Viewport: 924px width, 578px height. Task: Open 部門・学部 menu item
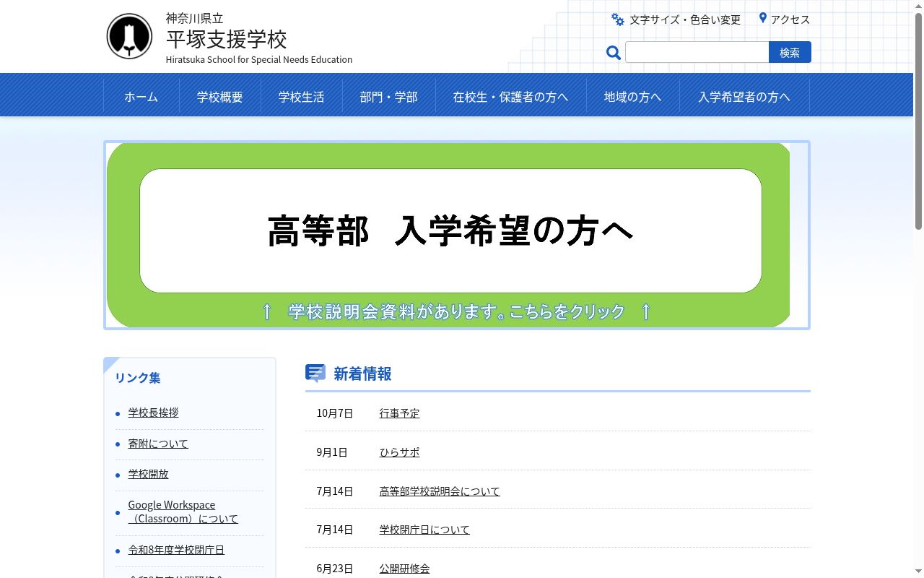click(389, 97)
